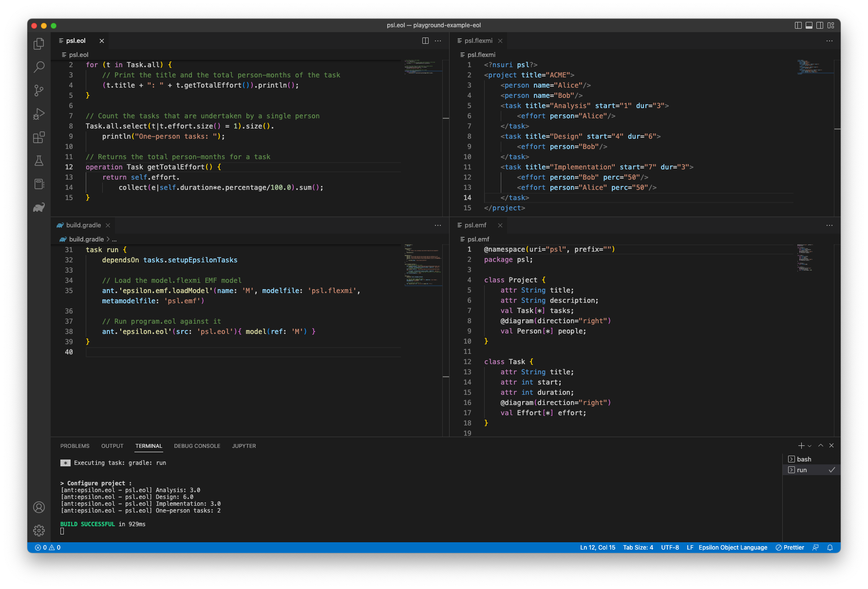Toggle the secondary sidebar layout button
The height and width of the screenshot is (589, 868).
(x=820, y=25)
